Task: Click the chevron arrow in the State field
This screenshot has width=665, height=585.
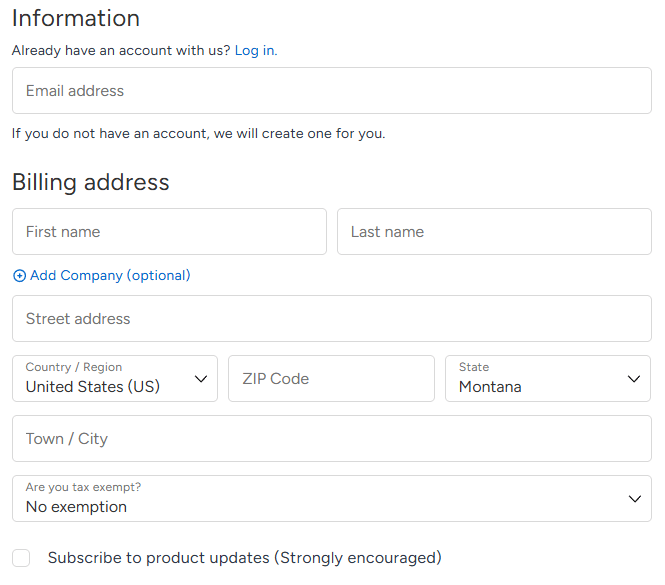Action: [x=633, y=379]
